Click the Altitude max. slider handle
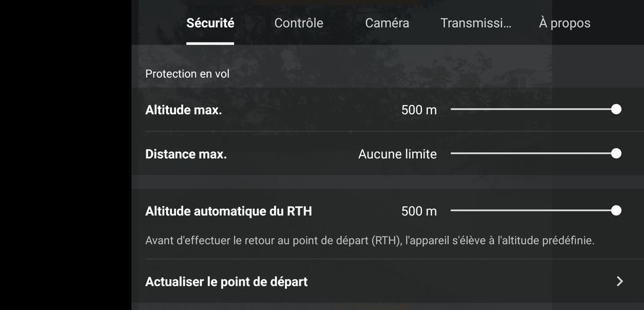The width and height of the screenshot is (644, 310). 616,109
